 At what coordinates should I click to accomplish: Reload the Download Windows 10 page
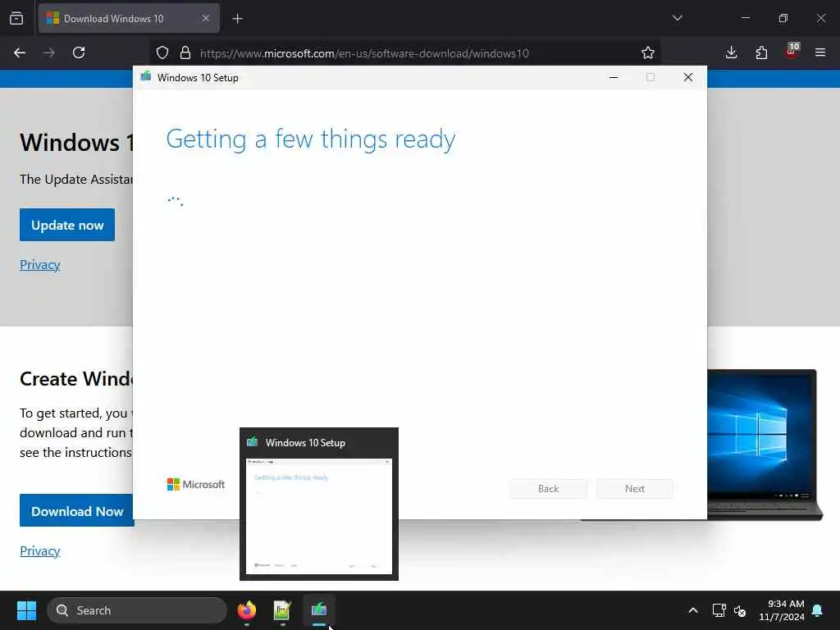point(79,52)
